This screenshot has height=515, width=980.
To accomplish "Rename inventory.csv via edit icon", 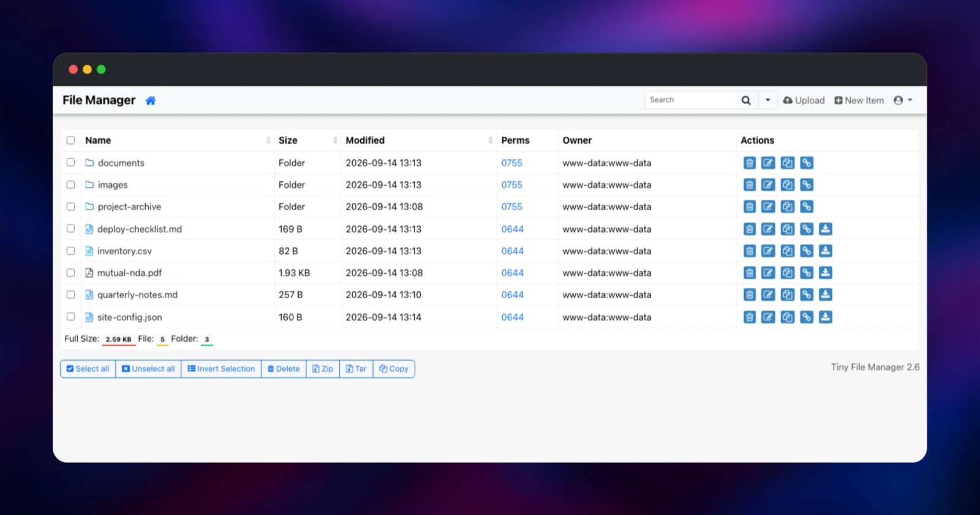I will pyautogui.click(x=768, y=251).
